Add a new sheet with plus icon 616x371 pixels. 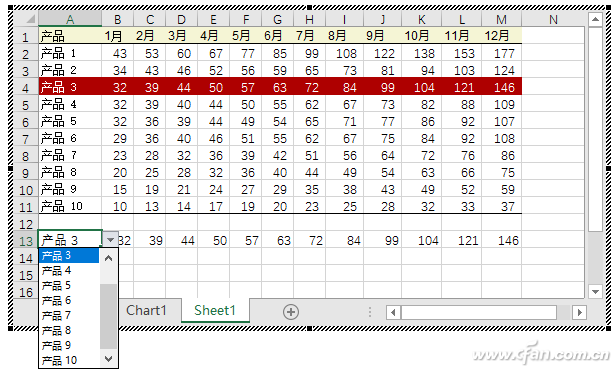pyautogui.click(x=291, y=312)
